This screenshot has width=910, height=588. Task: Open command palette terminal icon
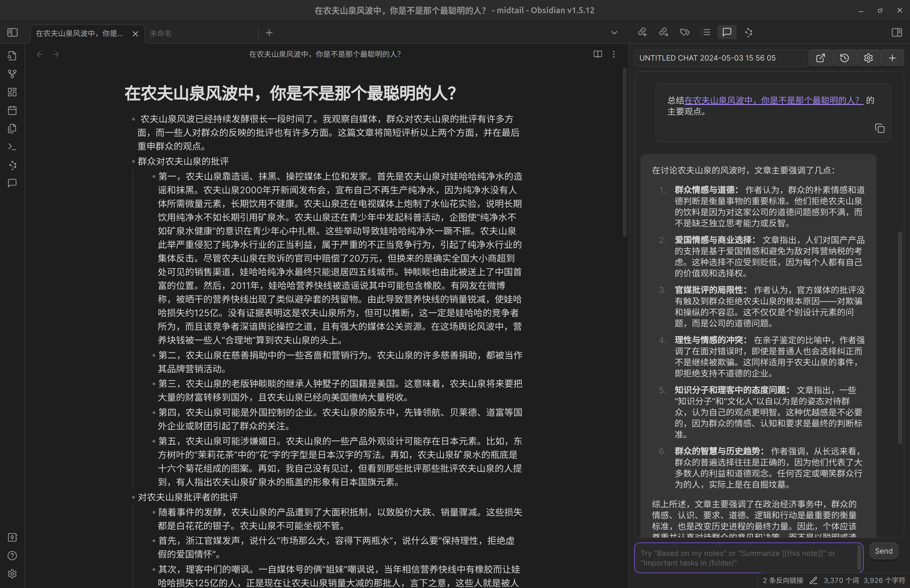pos(12,147)
